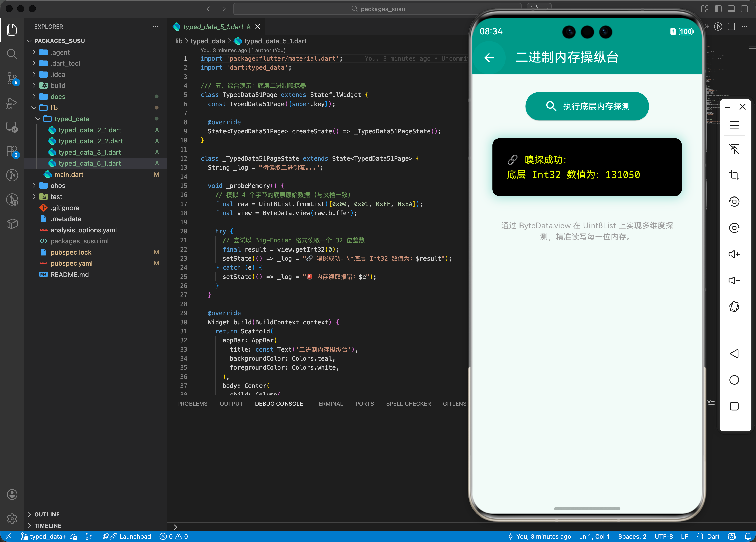Click the emulator volume up icon
This screenshot has height=542, width=756.
tap(734, 254)
